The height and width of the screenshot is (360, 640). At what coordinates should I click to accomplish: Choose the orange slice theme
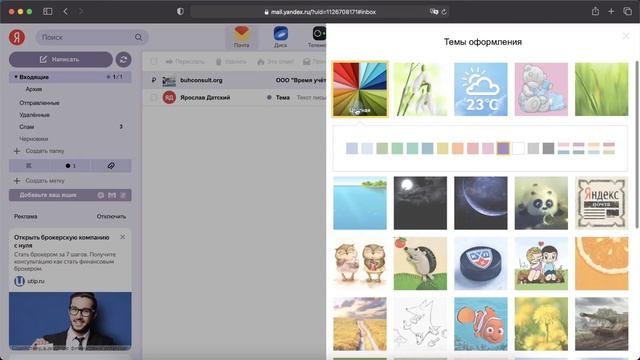pos(602,263)
